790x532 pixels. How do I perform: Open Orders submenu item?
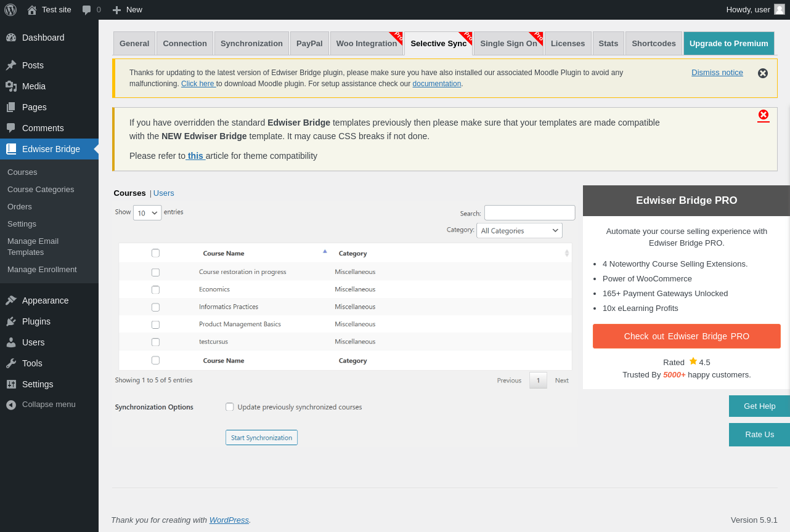point(20,207)
